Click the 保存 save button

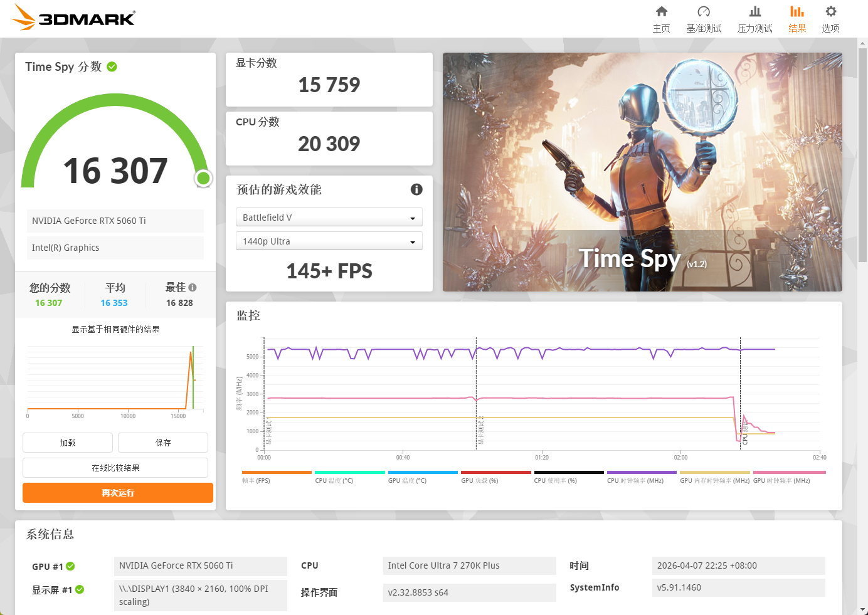pos(162,443)
